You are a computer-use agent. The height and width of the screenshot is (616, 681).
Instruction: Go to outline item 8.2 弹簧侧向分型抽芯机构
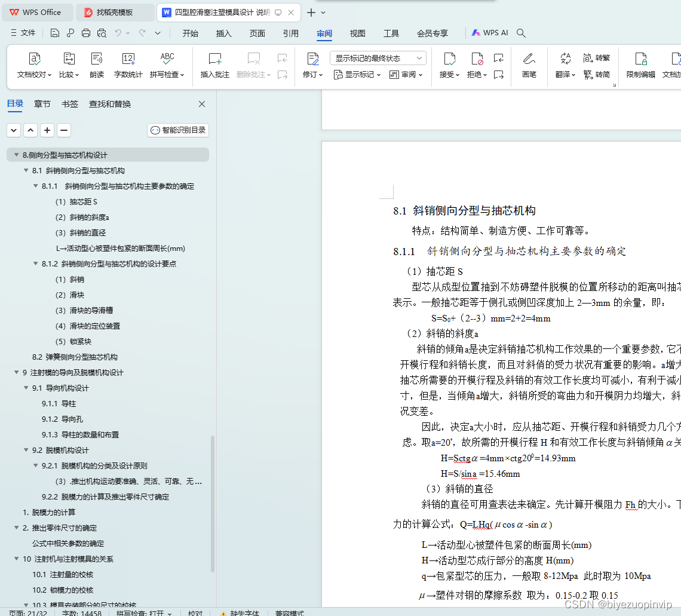75,357
